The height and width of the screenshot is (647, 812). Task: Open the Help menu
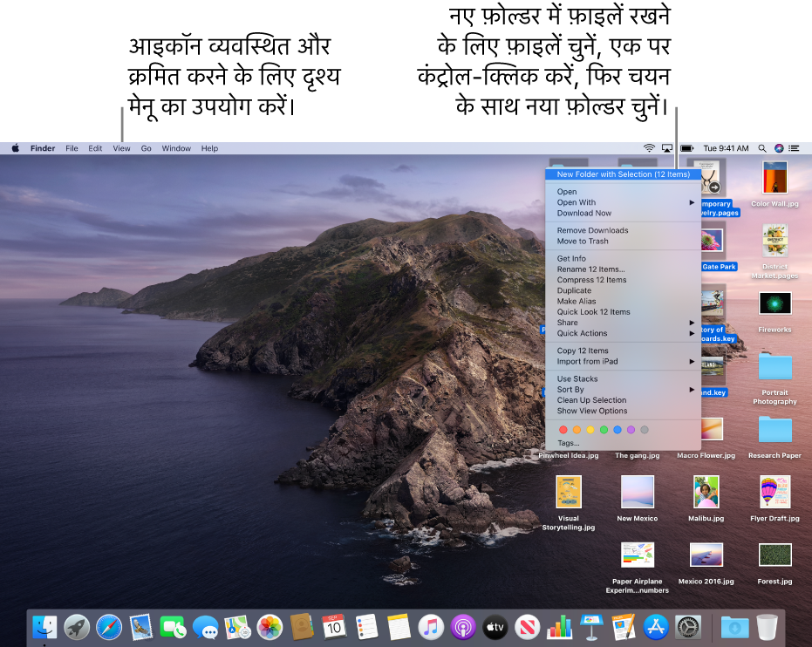tap(209, 148)
